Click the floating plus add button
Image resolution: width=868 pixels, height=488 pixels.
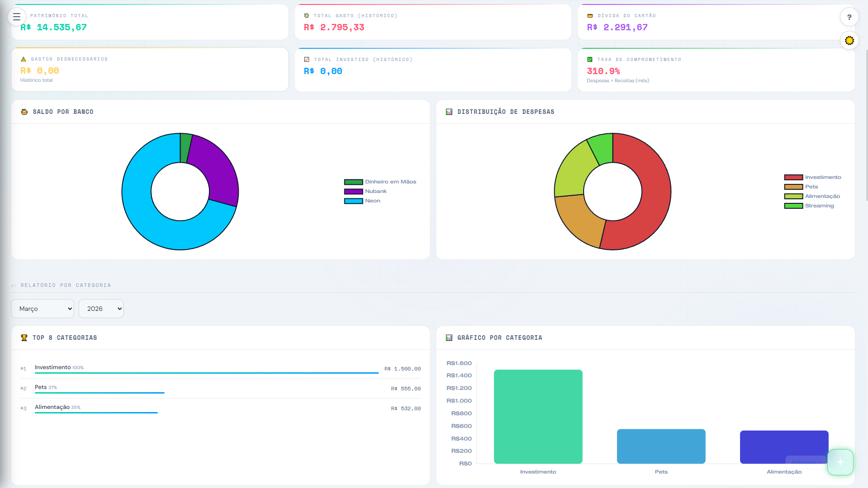840,462
